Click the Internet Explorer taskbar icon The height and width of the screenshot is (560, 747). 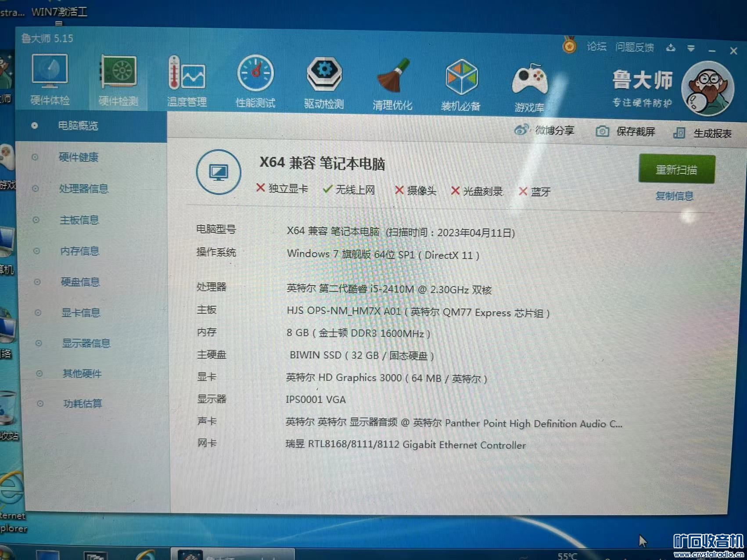tap(146, 555)
